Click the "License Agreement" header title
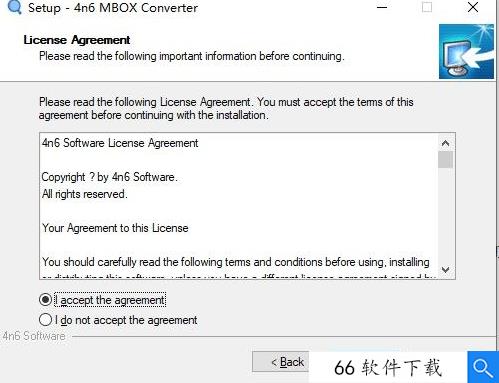The width and height of the screenshot is (499, 383). pos(77,40)
